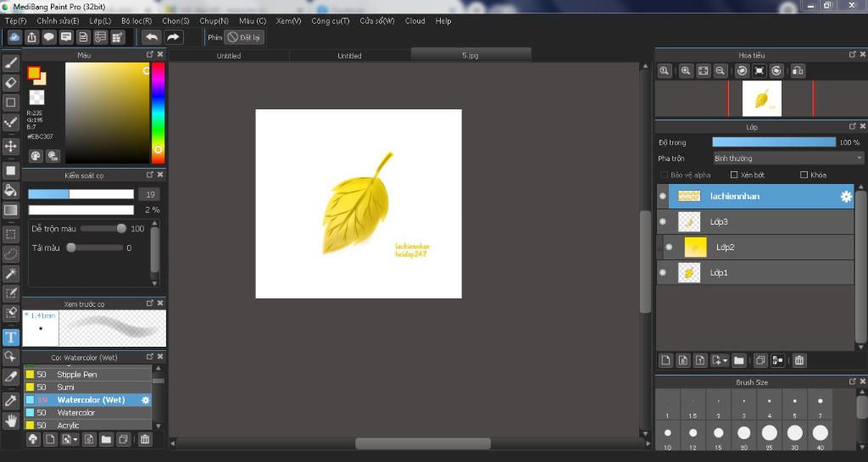Hide the Lớp3 layer visibility

point(663,222)
